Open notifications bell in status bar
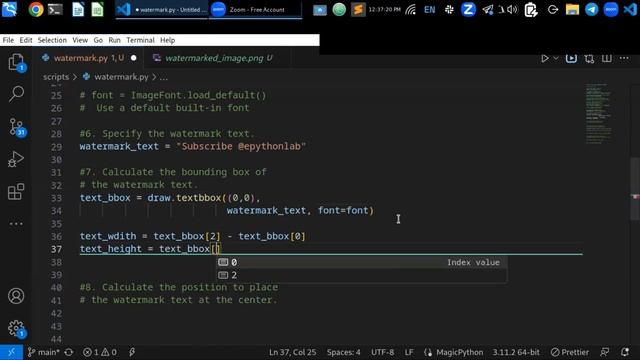The height and width of the screenshot is (360, 640). click(624, 352)
